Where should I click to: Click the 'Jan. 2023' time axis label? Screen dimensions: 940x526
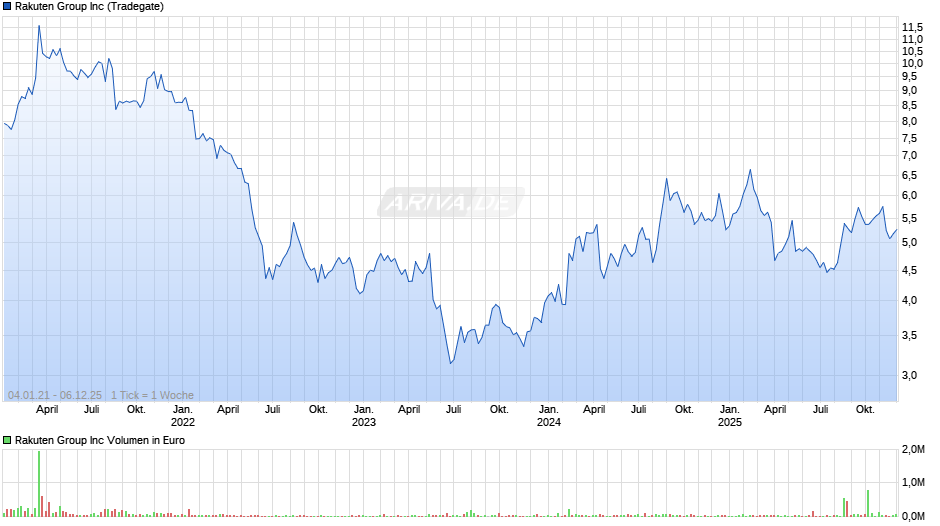pos(363,416)
